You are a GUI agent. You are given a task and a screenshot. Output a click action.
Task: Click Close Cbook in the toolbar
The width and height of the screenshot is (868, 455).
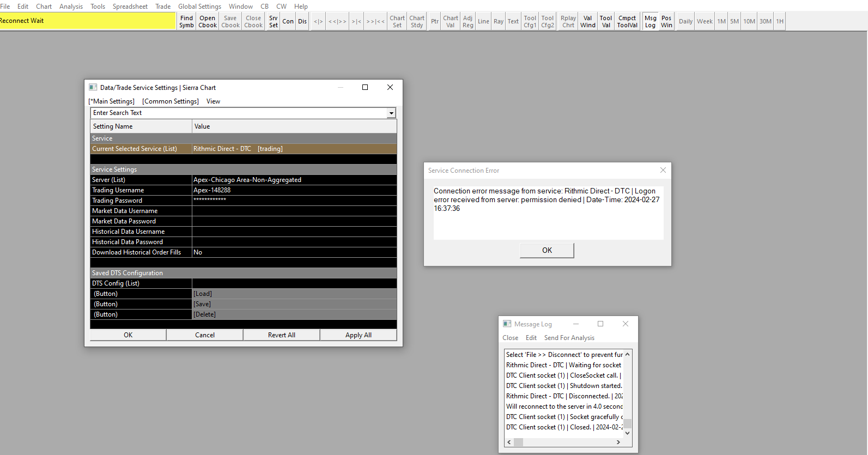tap(253, 21)
